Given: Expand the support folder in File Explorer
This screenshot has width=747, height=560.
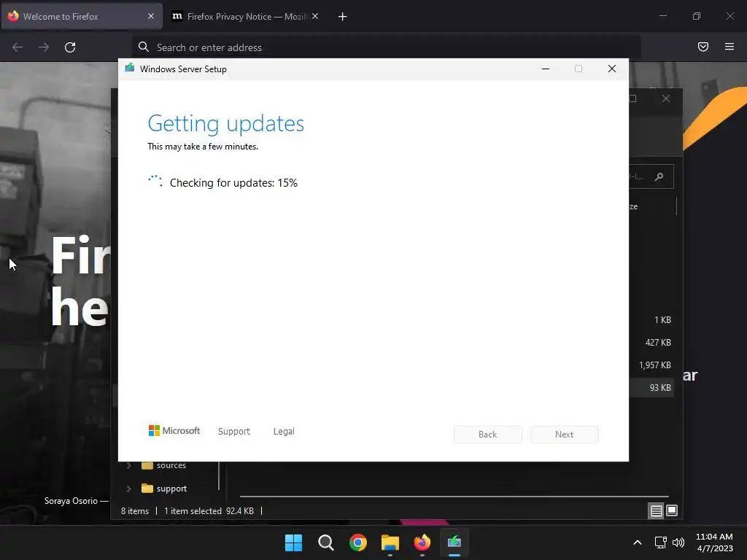Looking at the screenshot, I should [128, 489].
